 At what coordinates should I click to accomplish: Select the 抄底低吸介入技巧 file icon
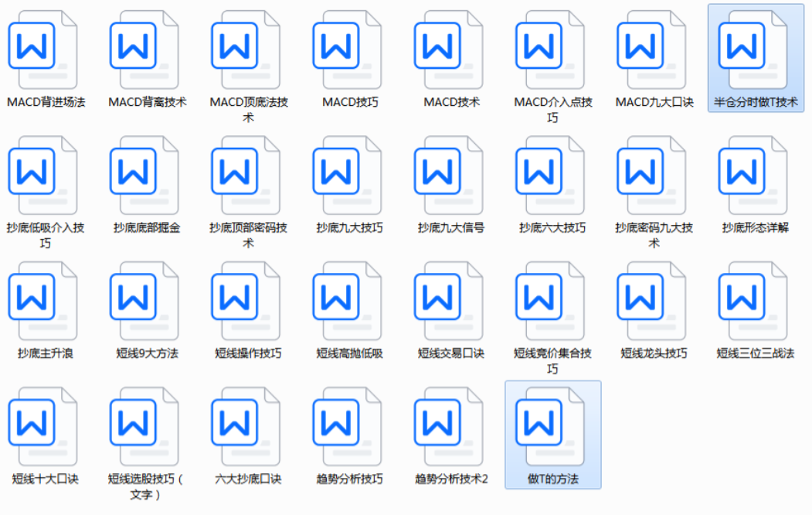pyautogui.click(x=43, y=175)
